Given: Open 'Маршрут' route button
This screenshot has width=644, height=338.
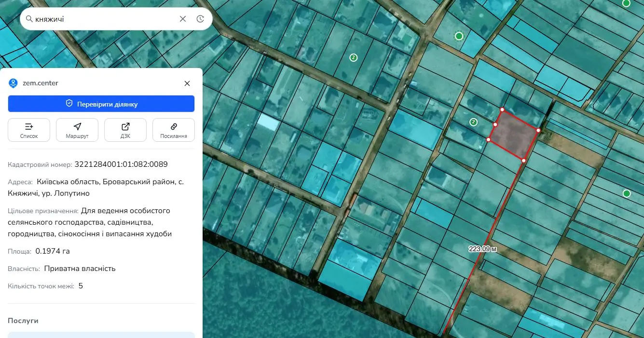Looking at the screenshot, I should click(x=77, y=130).
